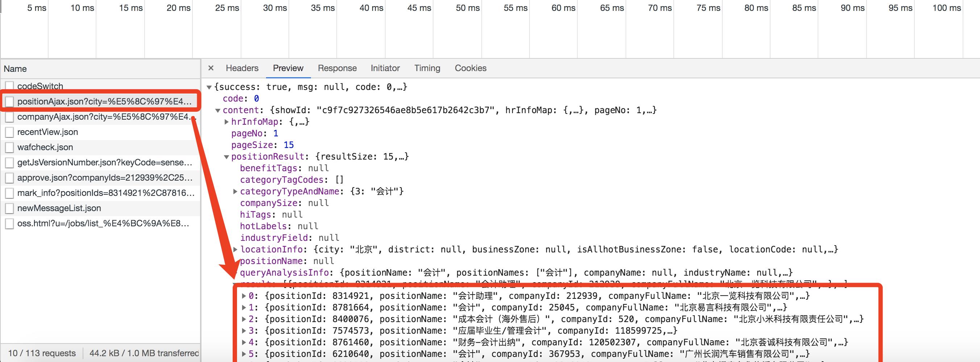Click the hotLabels: null line
980x362 pixels.
tap(279, 226)
